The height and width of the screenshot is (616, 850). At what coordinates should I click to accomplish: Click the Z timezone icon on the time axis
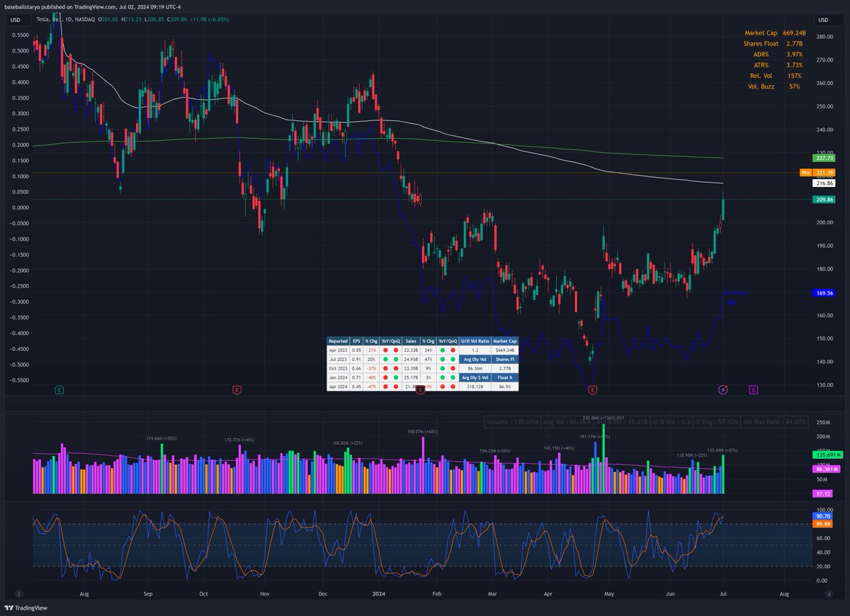tap(18, 594)
